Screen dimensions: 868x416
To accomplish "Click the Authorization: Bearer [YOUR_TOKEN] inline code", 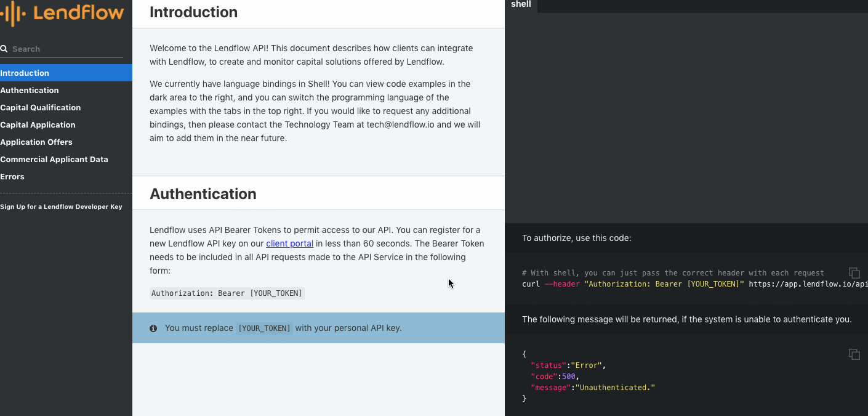I will pyautogui.click(x=227, y=293).
